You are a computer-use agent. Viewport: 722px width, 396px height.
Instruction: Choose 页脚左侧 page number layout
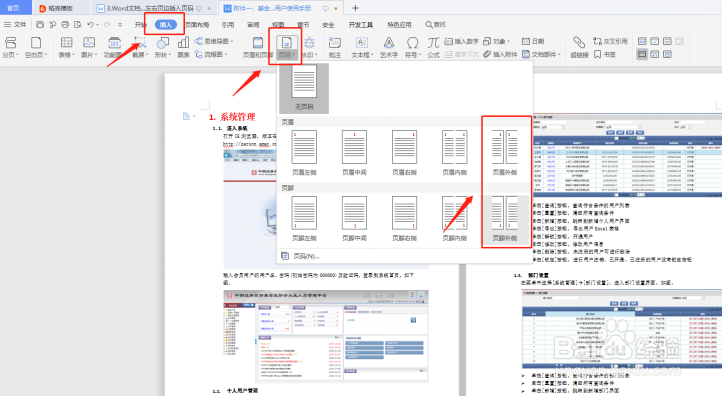click(304, 219)
